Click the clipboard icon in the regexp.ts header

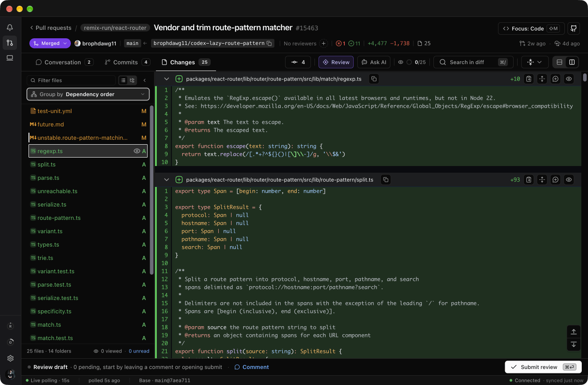[x=529, y=79]
